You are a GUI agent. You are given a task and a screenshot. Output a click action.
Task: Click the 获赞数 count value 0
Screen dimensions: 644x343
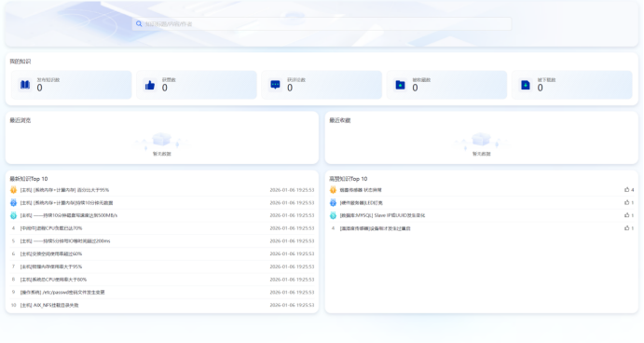pos(165,88)
